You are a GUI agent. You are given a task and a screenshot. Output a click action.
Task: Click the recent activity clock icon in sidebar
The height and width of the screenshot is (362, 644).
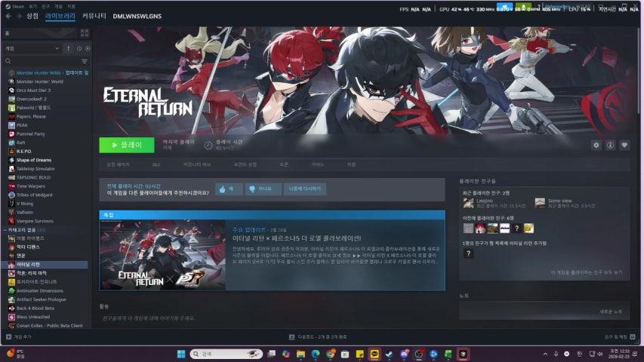click(79, 48)
